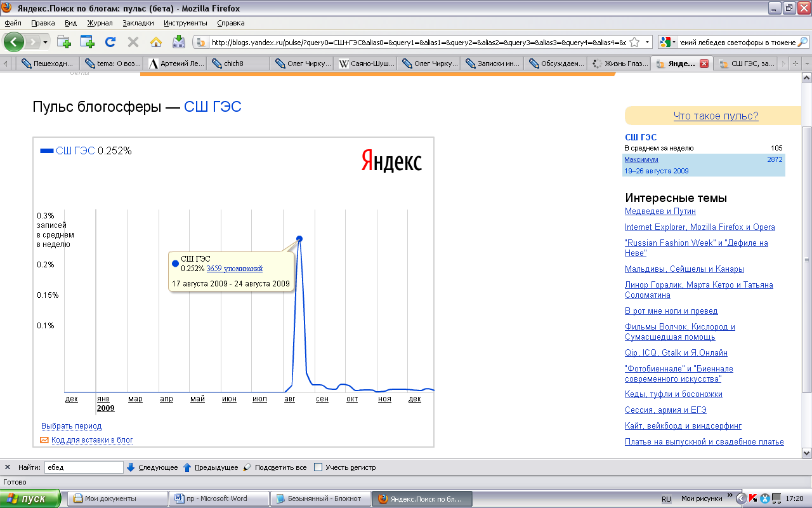Open the address bar history dropdown
The height and width of the screenshot is (508, 812).
click(x=647, y=43)
